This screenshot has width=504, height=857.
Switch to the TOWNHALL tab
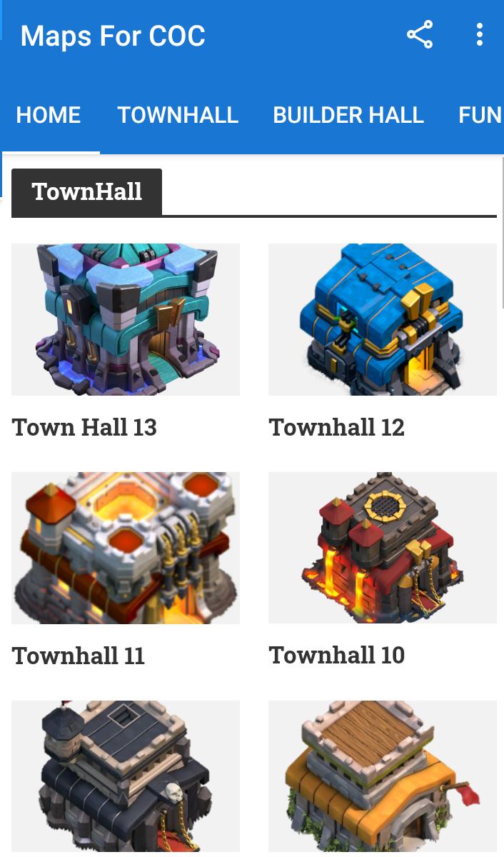[178, 115]
